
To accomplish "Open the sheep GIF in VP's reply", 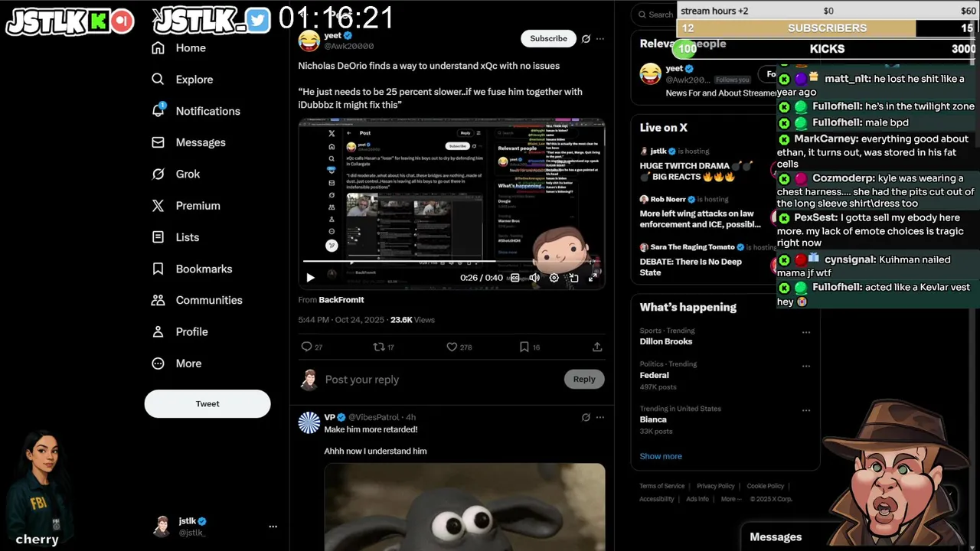I will [465, 507].
